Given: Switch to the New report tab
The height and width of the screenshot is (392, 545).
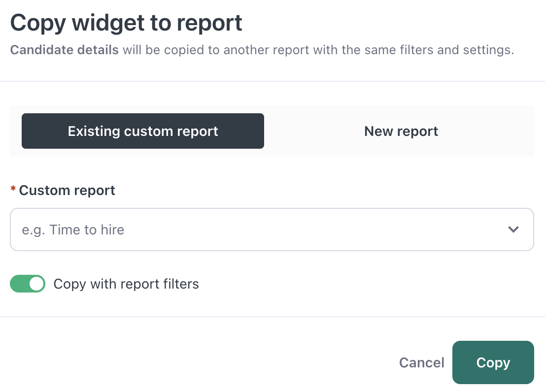Looking at the screenshot, I should pyautogui.click(x=401, y=131).
